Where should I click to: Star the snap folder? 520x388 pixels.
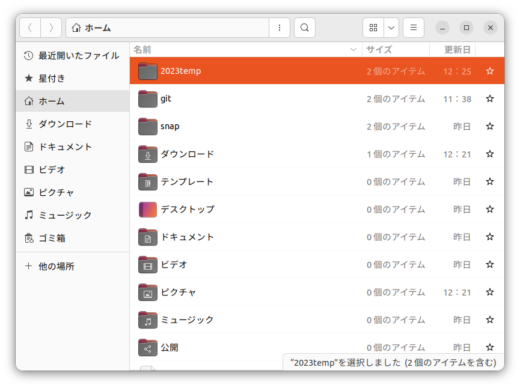[x=490, y=126]
